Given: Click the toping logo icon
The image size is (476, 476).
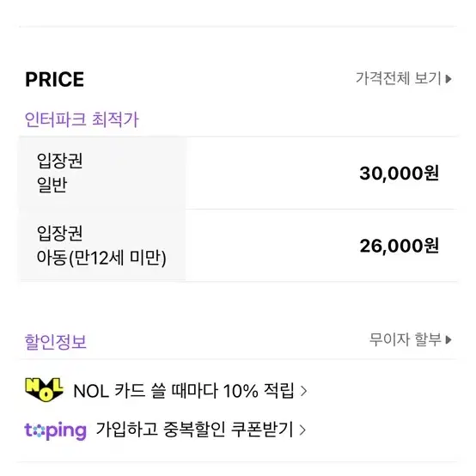Looking at the screenshot, I should (x=55, y=430).
